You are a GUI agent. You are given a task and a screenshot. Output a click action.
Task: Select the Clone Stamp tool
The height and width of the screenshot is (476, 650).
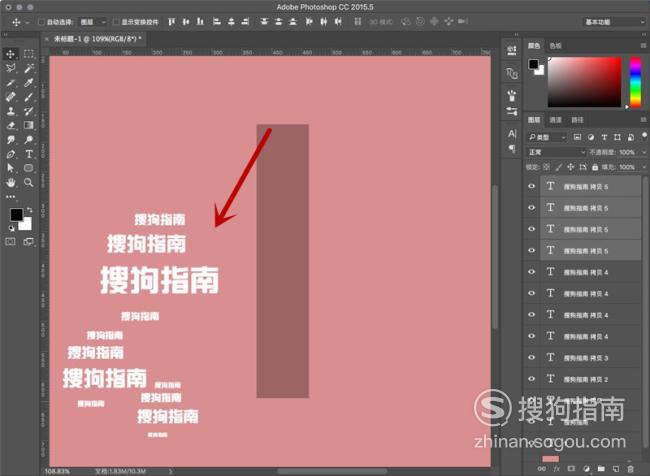(x=11, y=111)
